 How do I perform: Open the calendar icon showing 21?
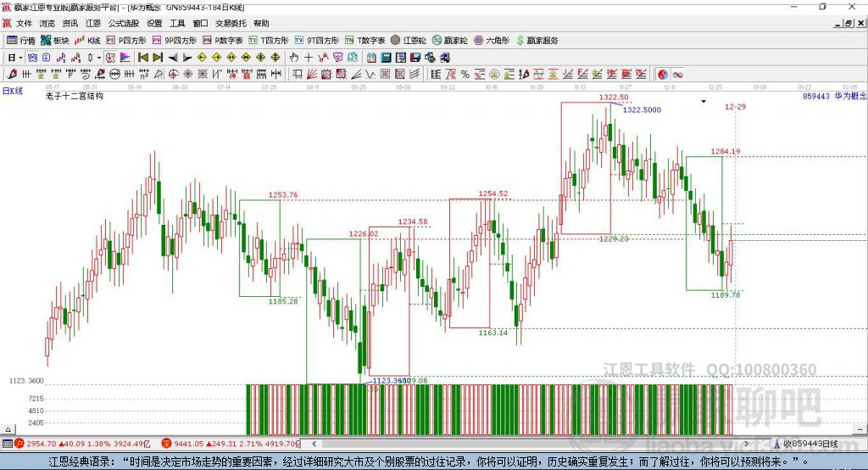click(x=371, y=58)
